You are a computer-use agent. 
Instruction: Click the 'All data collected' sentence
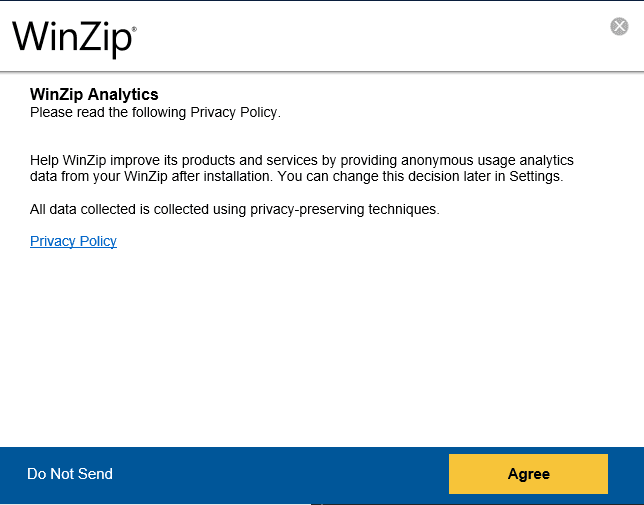(x=234, y=209)
